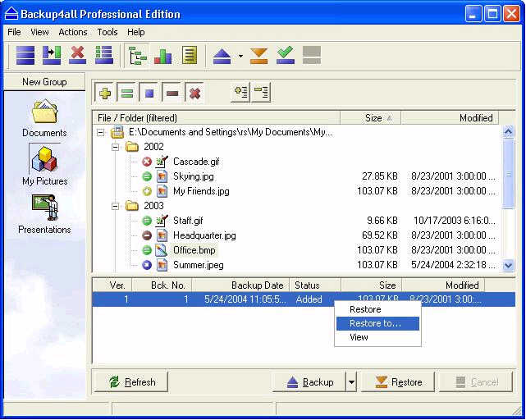
Task: Click the 2002 folder icon
Action: click(x=132, y=147)
